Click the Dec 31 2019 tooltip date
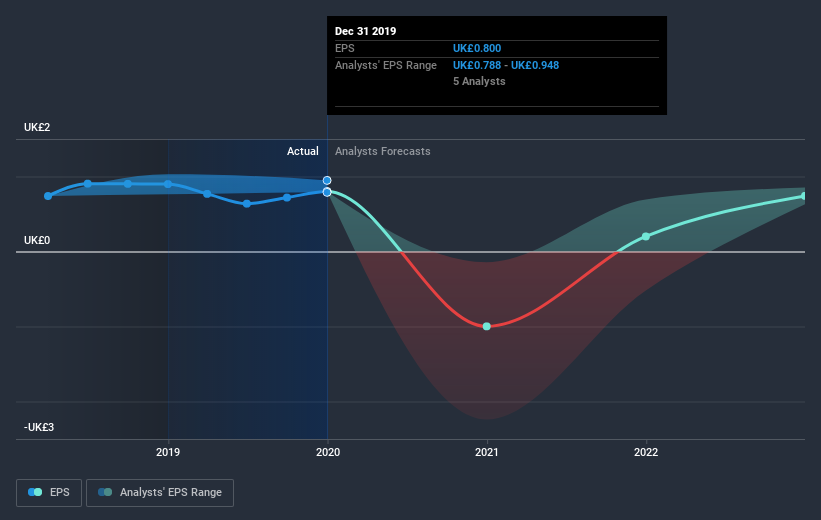Viewport: 821px width, 520px height. tap(365, 31)
